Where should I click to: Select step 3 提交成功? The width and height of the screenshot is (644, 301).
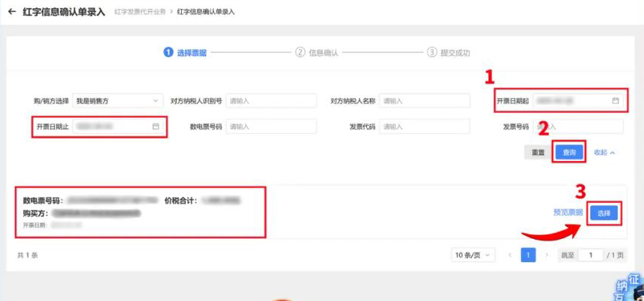(x=449, y=52)
